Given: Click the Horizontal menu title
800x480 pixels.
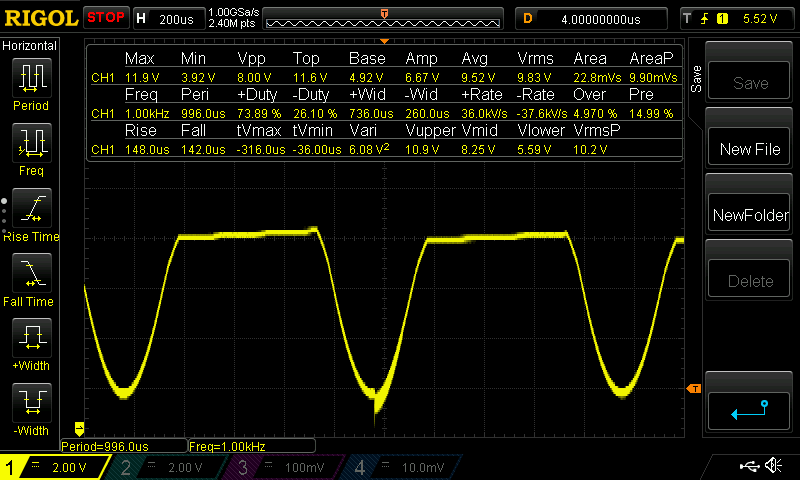Looking at the screenshot, I should point(30,46).
